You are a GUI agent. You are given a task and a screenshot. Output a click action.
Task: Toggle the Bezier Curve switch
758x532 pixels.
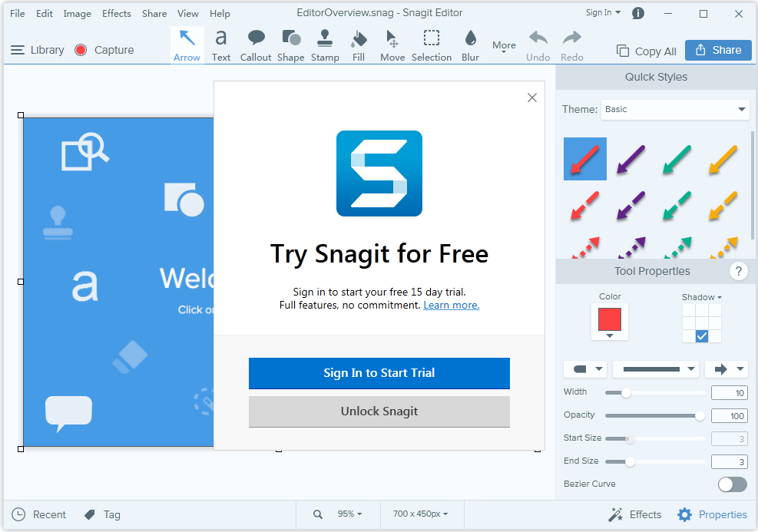pyautogui.click(x=733, y=484)
